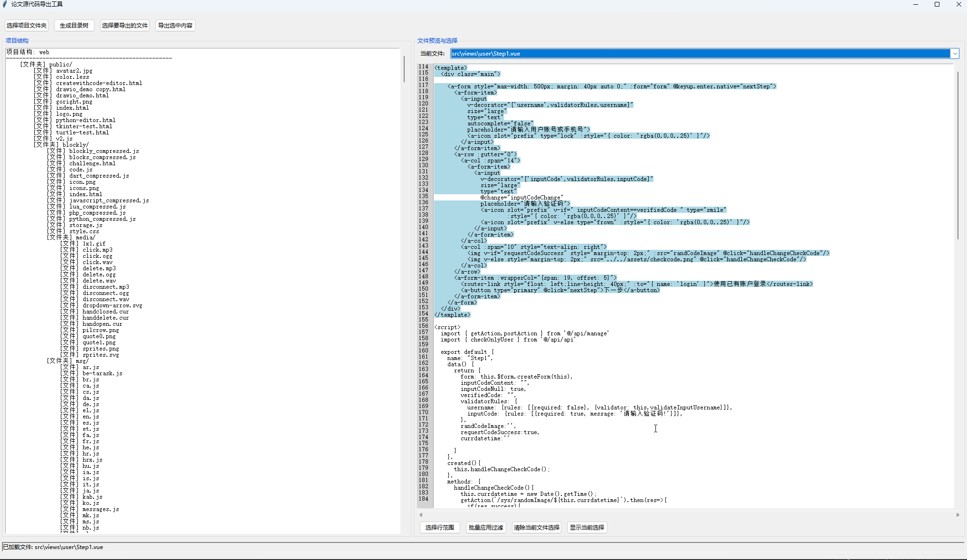
Task: Click line number 160 in gutter
Action: pos(424,351)
